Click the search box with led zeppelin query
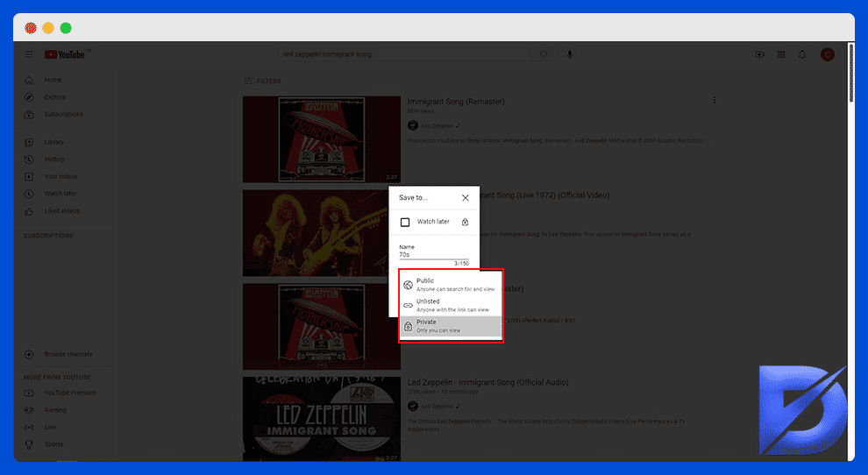The width and height of the screenshot is (868, 475). tap(404, 54)
